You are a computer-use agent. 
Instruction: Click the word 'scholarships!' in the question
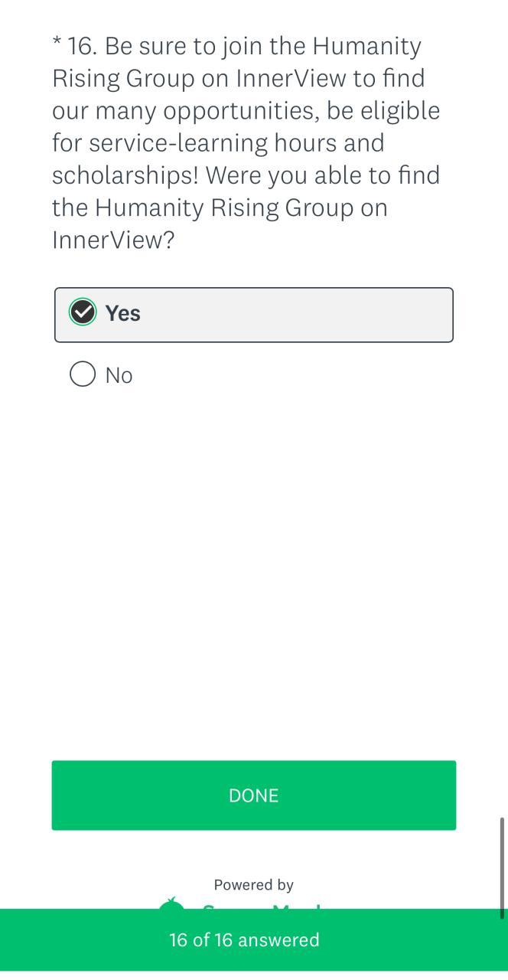pos(125,175)
